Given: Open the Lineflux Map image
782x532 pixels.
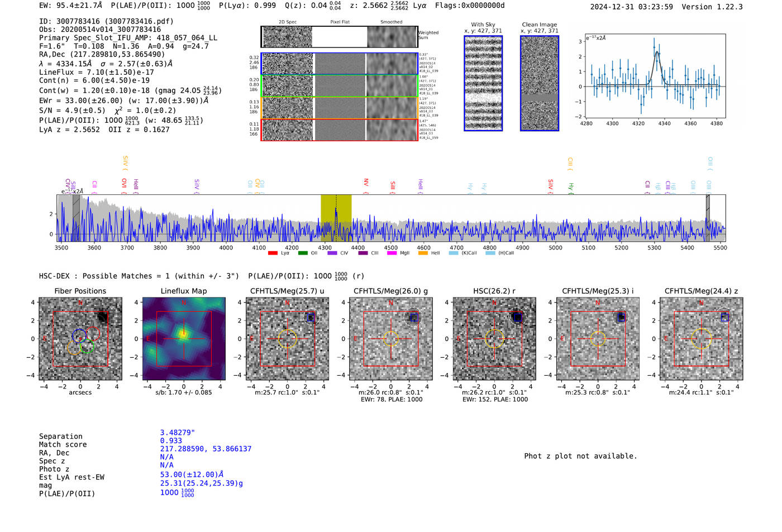Looking at the screenshot, I should [184, 338].
